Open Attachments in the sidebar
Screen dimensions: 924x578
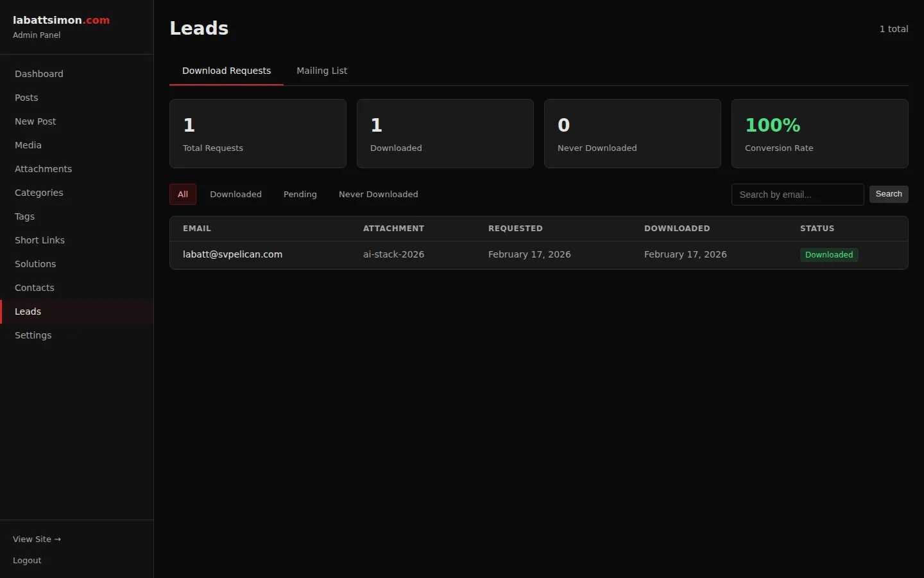(x=43, y=169)
